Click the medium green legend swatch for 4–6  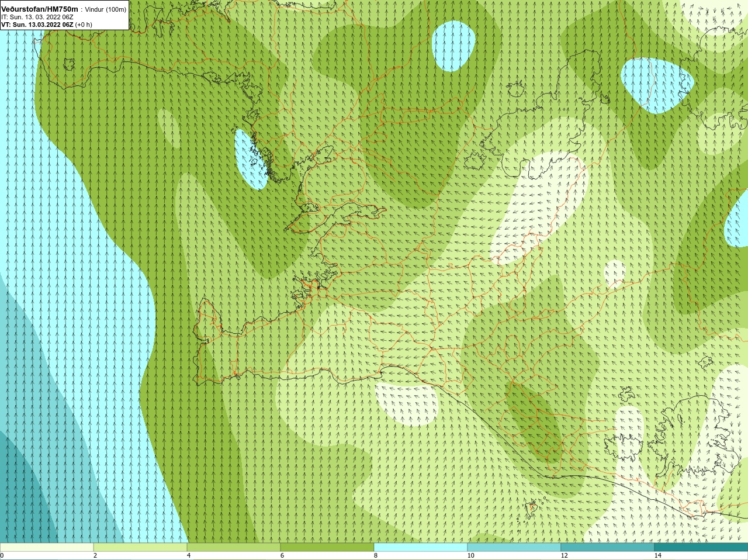(234, 547)
